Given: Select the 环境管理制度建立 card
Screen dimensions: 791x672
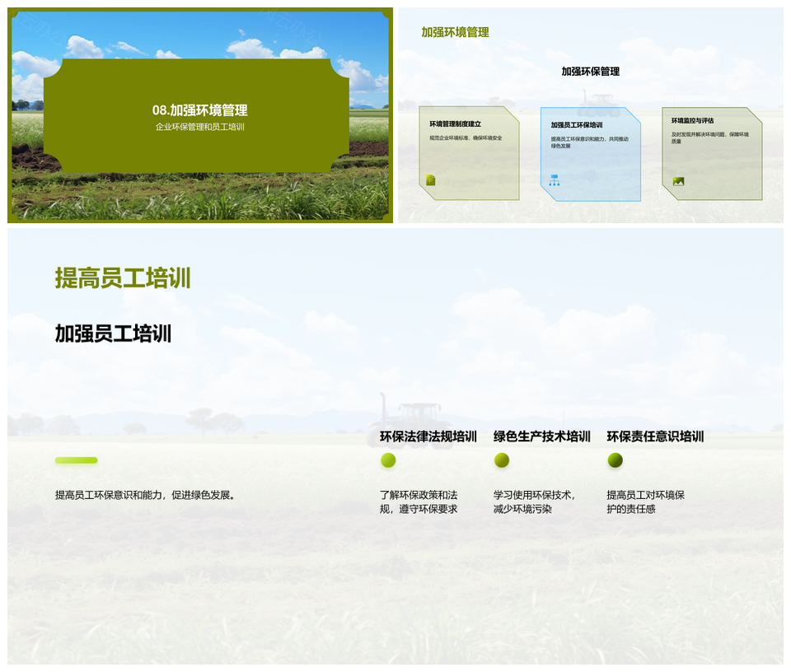Looking at the screenshot, I should (469, 153).
